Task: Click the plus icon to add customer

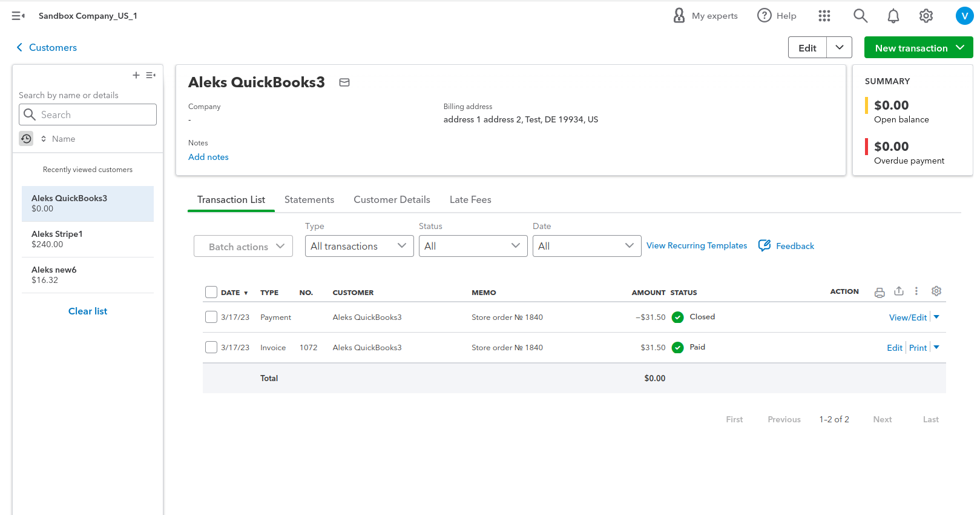Action: 136,75
